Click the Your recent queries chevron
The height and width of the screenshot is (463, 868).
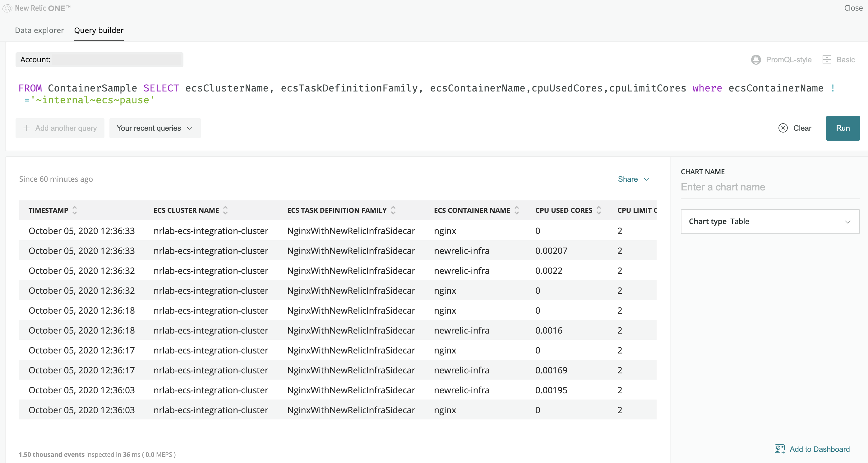click(x=189, y=128)
